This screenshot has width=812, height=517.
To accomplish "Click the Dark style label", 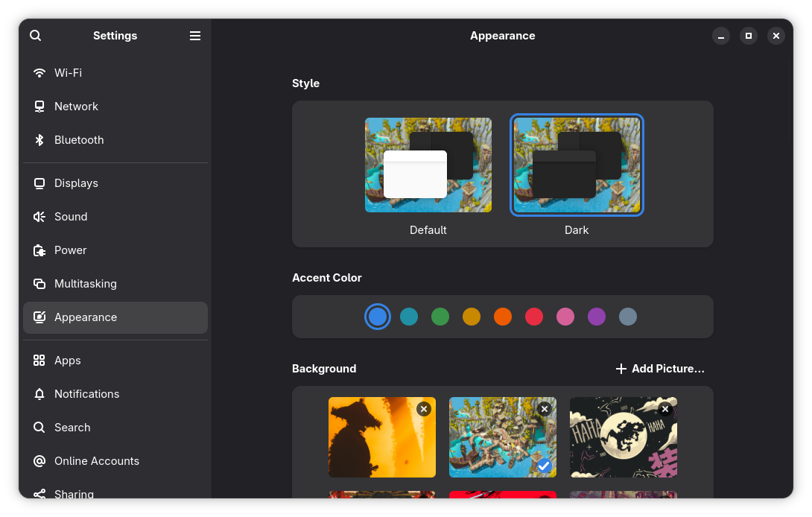I will [x=577, y=230].
